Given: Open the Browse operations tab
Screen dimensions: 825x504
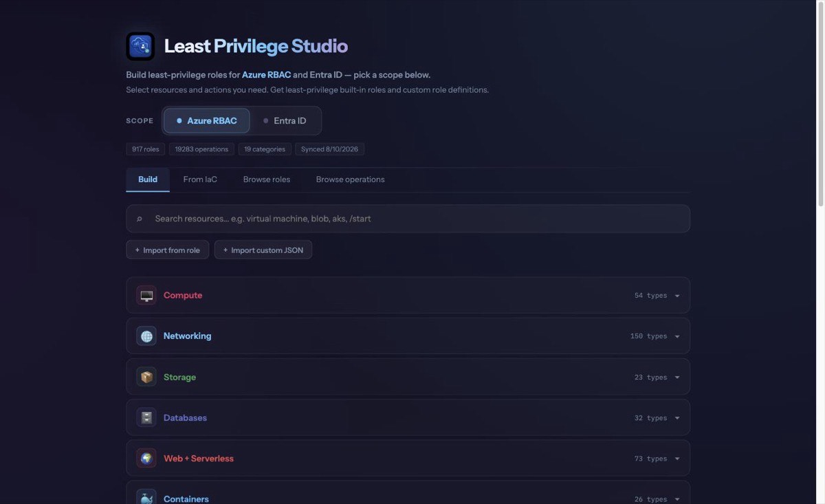Looking at the screenshot, I should [350, 179].
